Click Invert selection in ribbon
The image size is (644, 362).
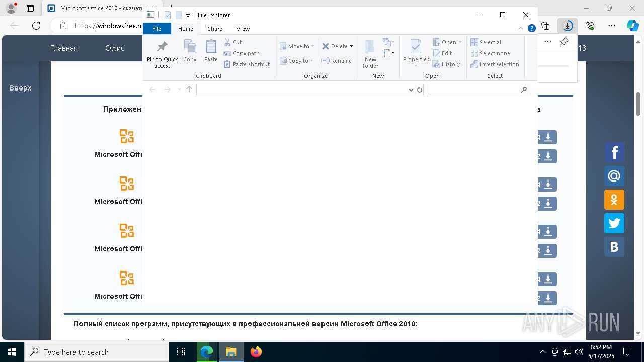click(495, 64)
